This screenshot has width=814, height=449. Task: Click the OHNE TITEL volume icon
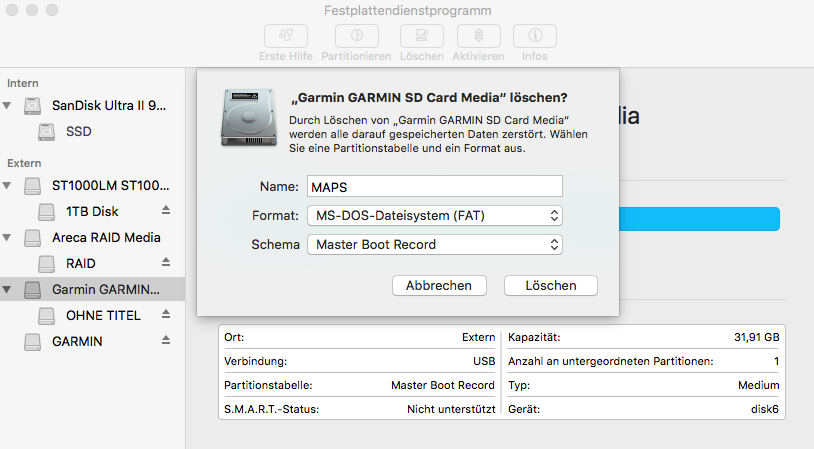coord(46,316)
